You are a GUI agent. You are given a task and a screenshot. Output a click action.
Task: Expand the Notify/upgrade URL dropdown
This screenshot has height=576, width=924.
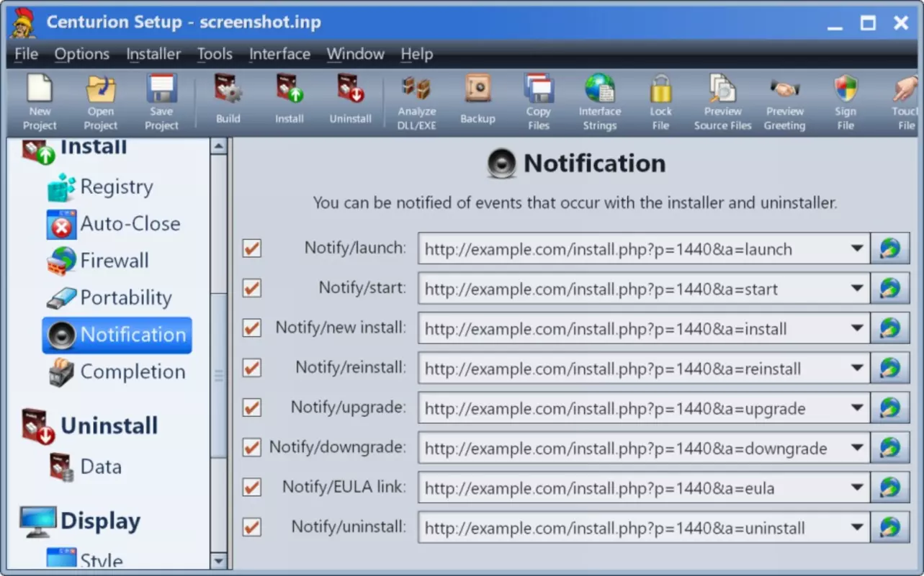[857, 408]
